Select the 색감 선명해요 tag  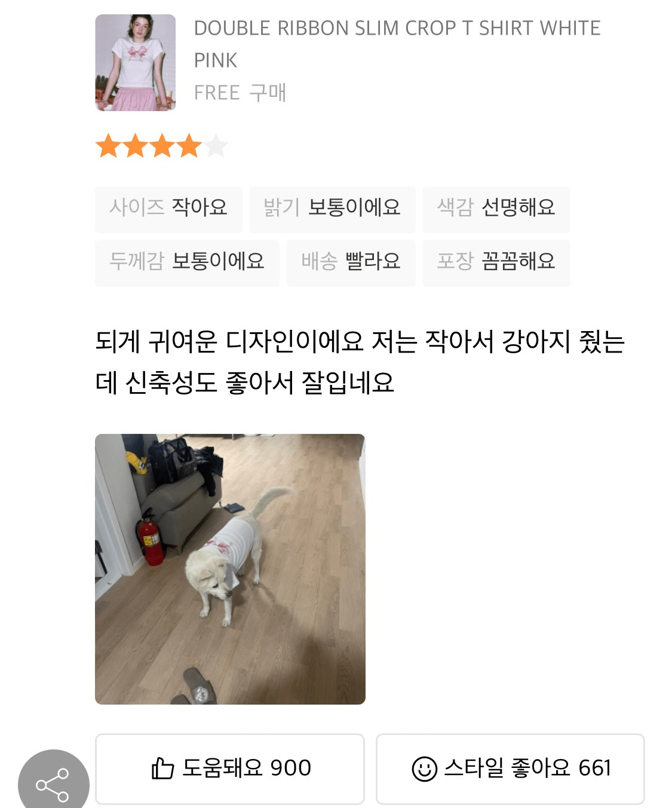point(496,208)
